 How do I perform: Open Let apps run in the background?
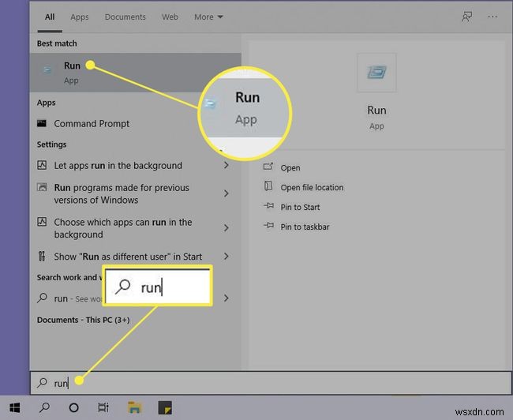[x=118, y=166]
